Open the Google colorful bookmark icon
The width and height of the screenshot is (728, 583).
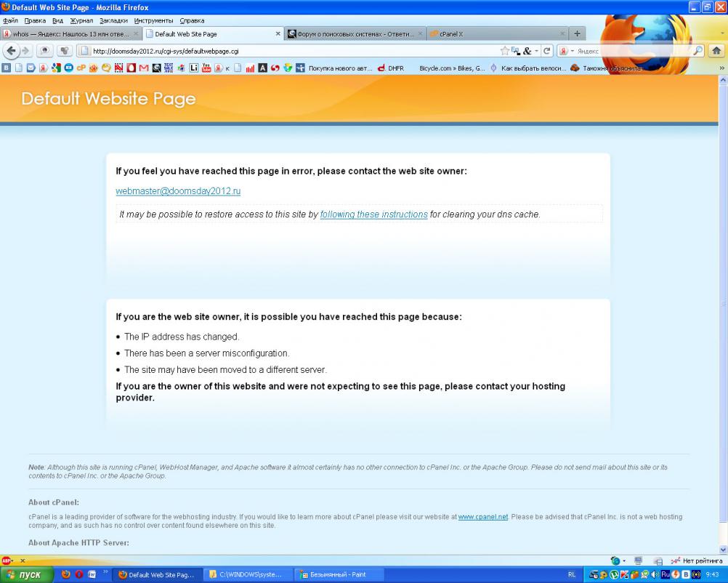pos(56,68)
